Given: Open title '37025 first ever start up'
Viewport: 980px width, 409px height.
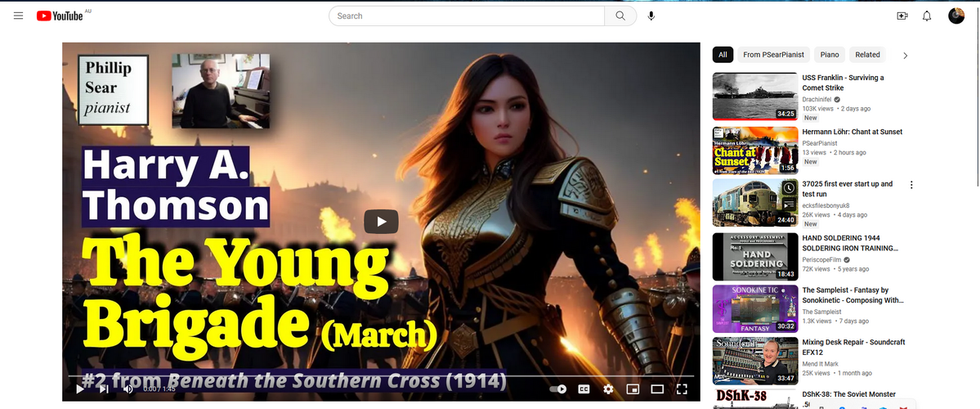Looking at the screenshot, I should coord(847,189).
